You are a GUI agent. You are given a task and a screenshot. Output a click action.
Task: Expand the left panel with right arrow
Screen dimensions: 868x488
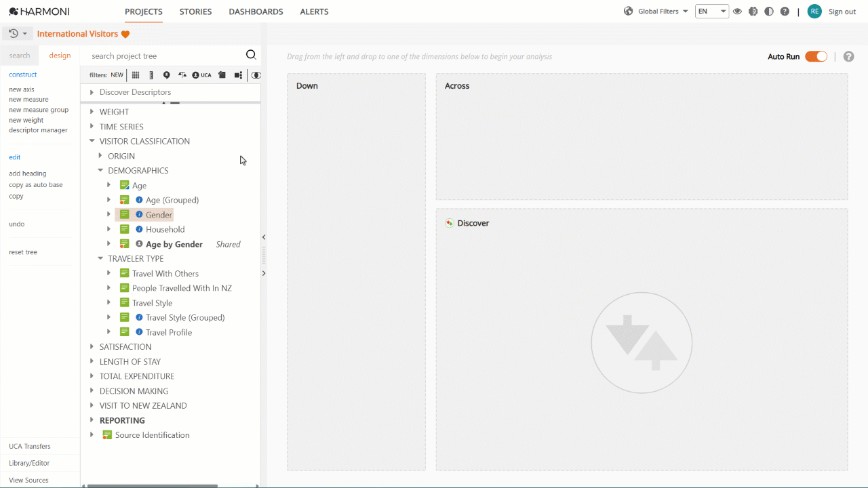264,273
